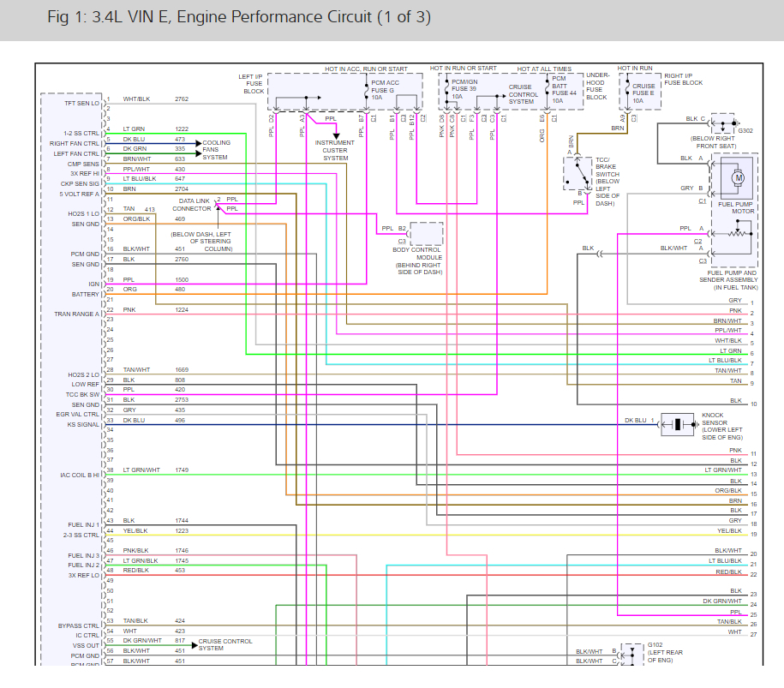Click the Fuel Pump and Sender Assembly label
This screenshot has height=688, width=784.
[728, 280]
